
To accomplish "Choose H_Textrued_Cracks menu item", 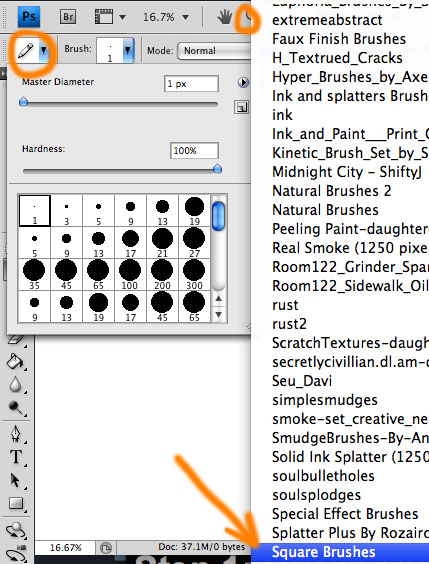I will point(337,58).
